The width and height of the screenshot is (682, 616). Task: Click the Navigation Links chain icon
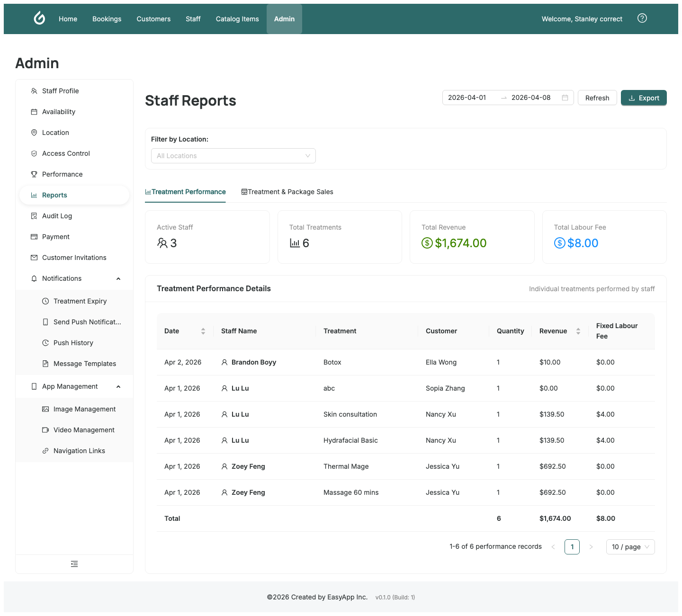coord(45,451)
